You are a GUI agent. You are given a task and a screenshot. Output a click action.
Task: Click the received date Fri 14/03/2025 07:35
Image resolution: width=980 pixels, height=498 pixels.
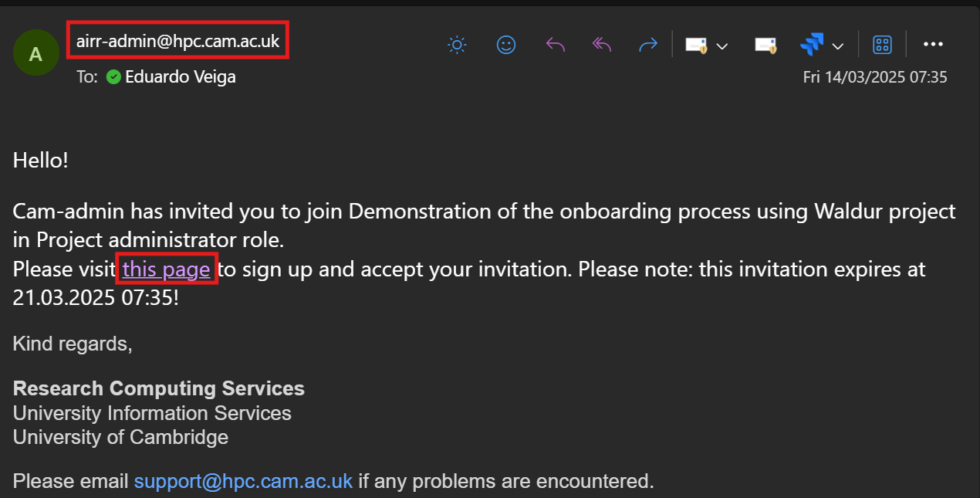(874, 77)
